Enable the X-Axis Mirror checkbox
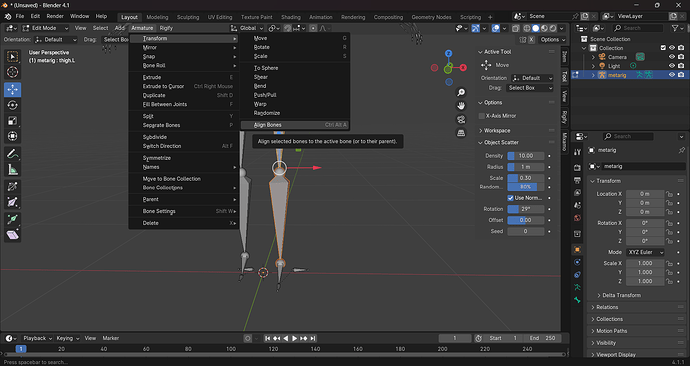Viewport: 690px width, 366px height. 481,116
